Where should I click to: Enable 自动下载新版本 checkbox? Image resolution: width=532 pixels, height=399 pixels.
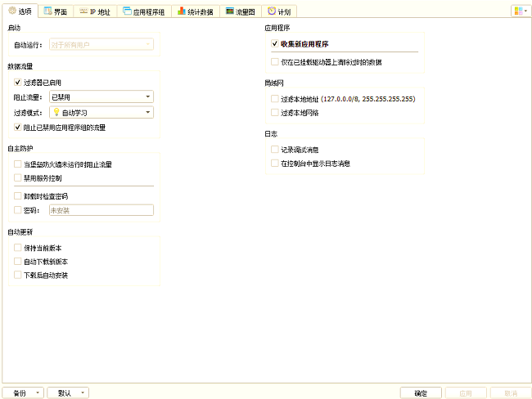18,262
